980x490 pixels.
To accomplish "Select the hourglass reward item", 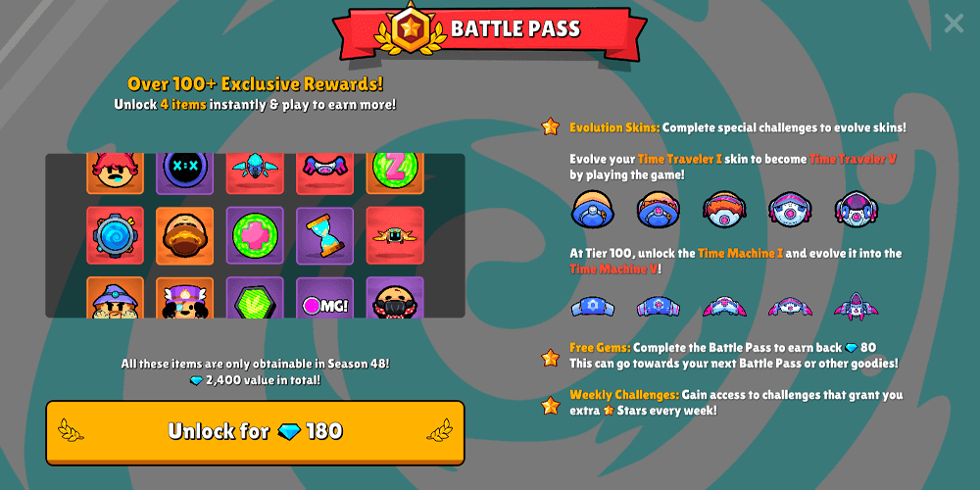I will [x=325, y=235].
